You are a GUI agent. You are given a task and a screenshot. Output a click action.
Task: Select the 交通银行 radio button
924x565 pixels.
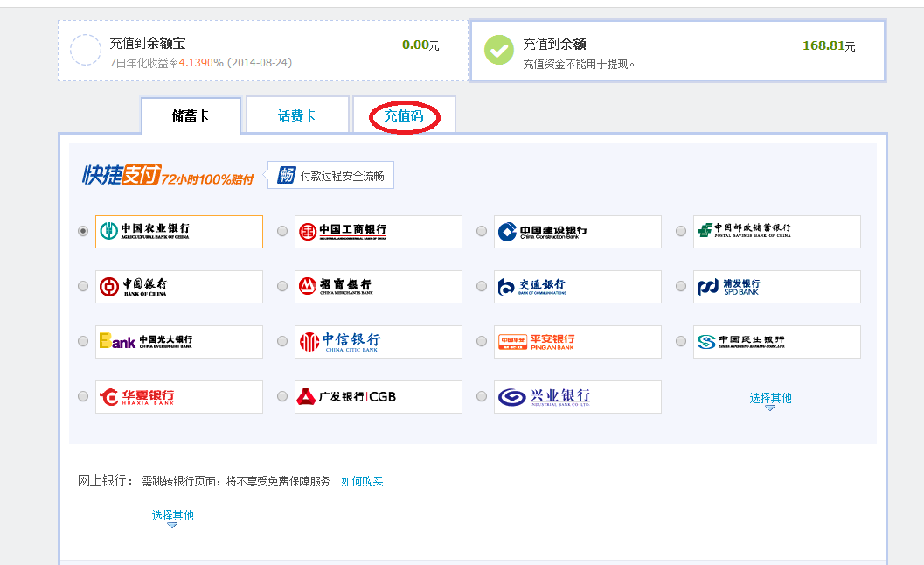click(482, 286)
